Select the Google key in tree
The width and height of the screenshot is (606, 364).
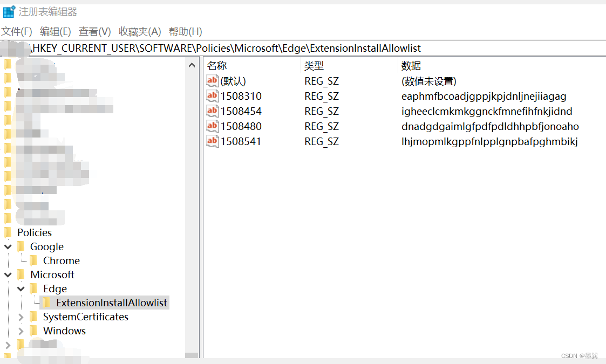tap(47, 246)
